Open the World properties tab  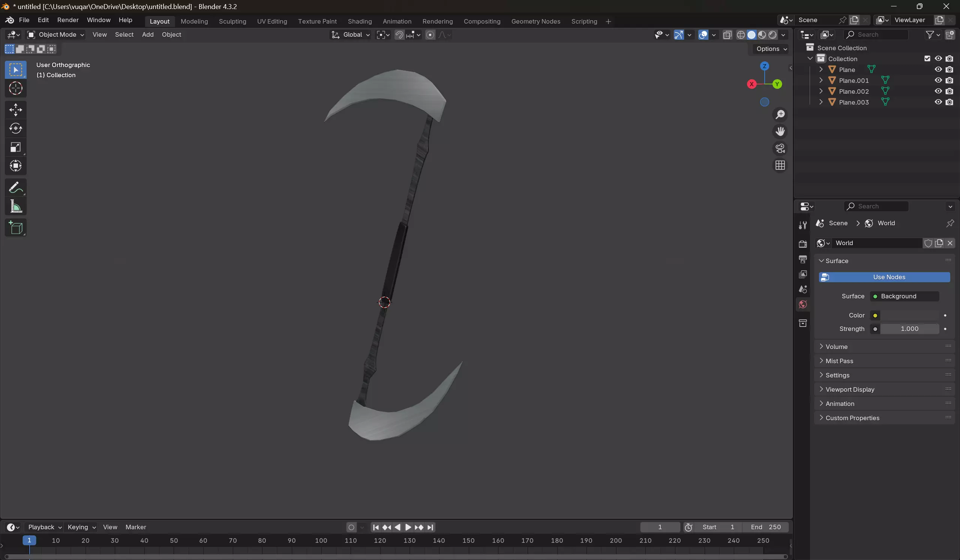(x=802, y=305)
